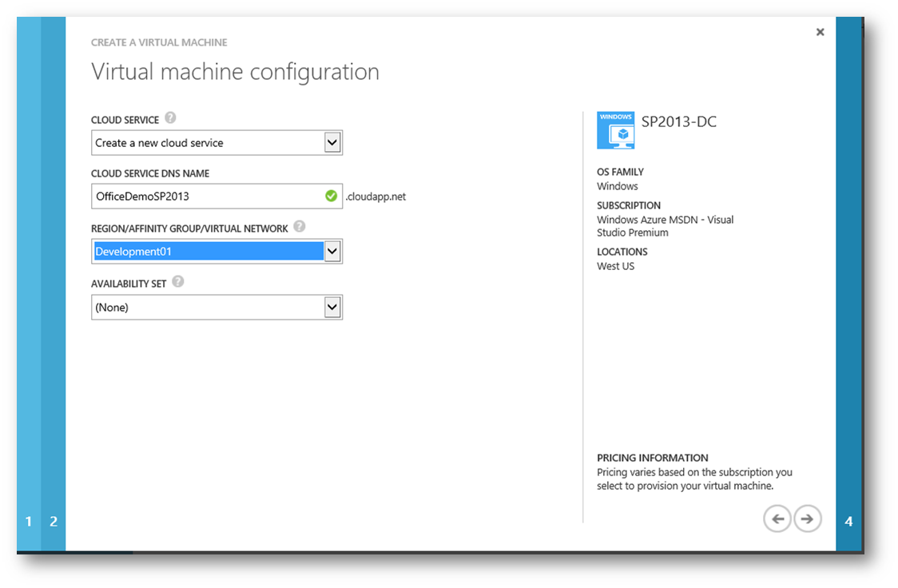Click the help icon next to Cloud Service
Screen dimensions: 898x588
(x=170, y=118)
